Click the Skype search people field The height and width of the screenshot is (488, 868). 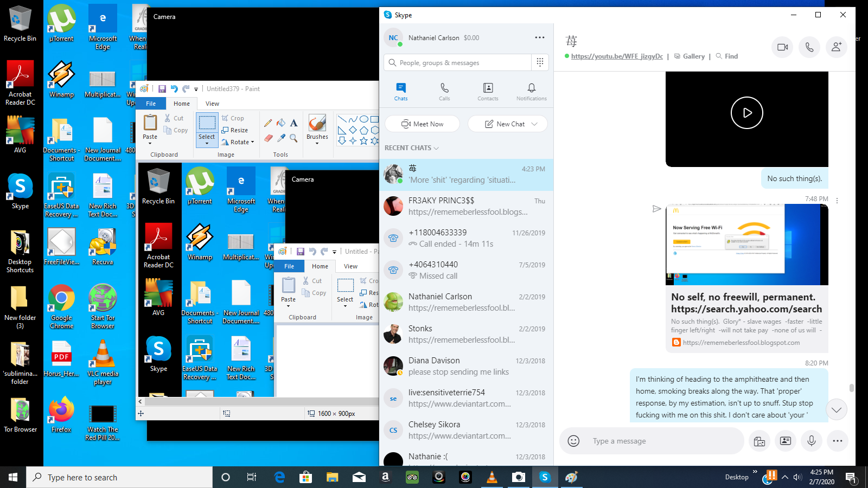pyautogui.click(x=458, y=62)
